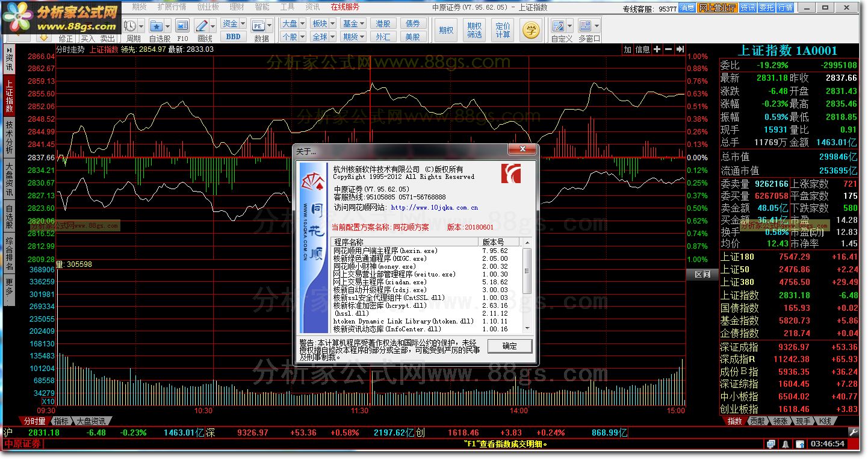Click the red logo in About dialog

511,173
